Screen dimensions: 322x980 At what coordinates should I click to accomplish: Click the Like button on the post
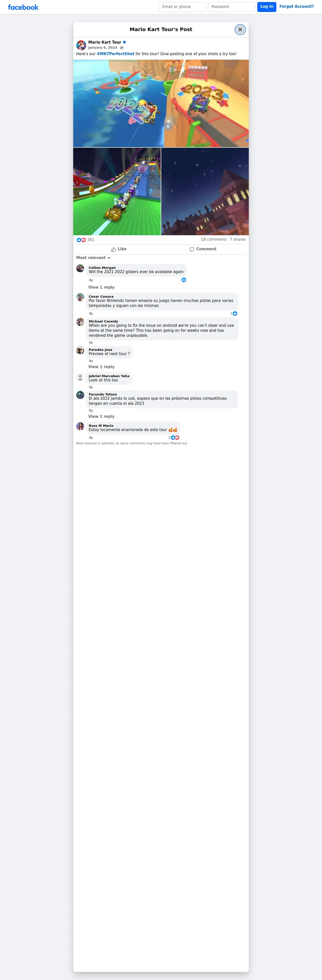point(119,249)
